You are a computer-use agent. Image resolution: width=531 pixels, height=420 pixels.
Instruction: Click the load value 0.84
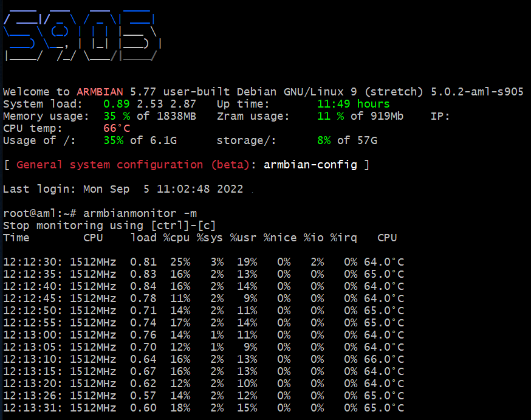(143, 286)
